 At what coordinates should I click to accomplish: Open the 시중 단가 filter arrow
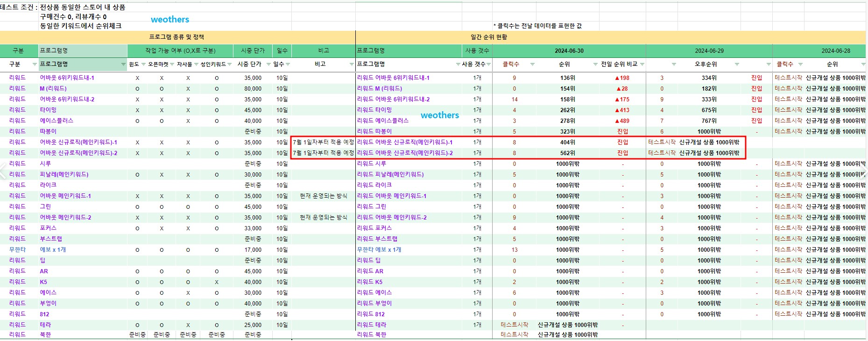click(268, 64)
